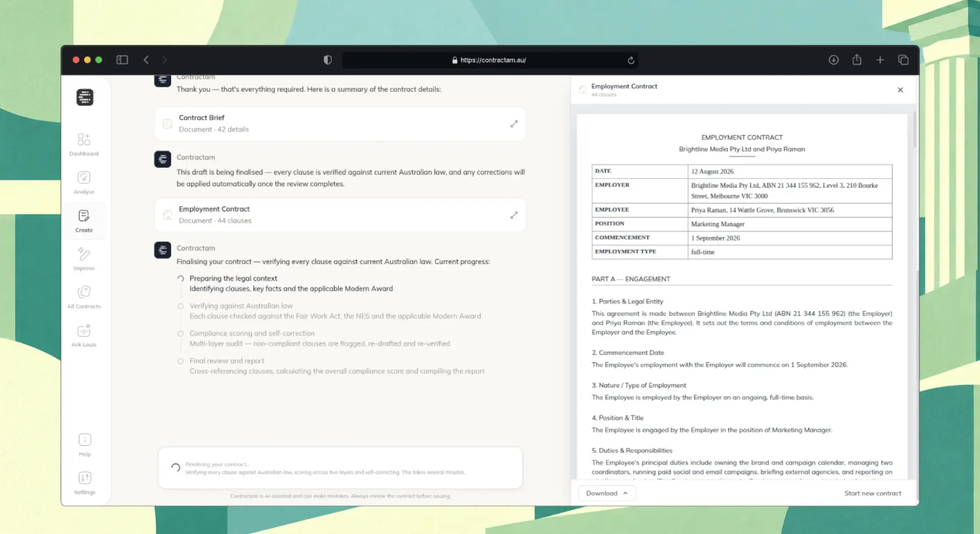This screenshot has width=980, height=534.
Task: Click the 'Compliance scoring and self-correction' step
Action: click(x=252, y=333)
